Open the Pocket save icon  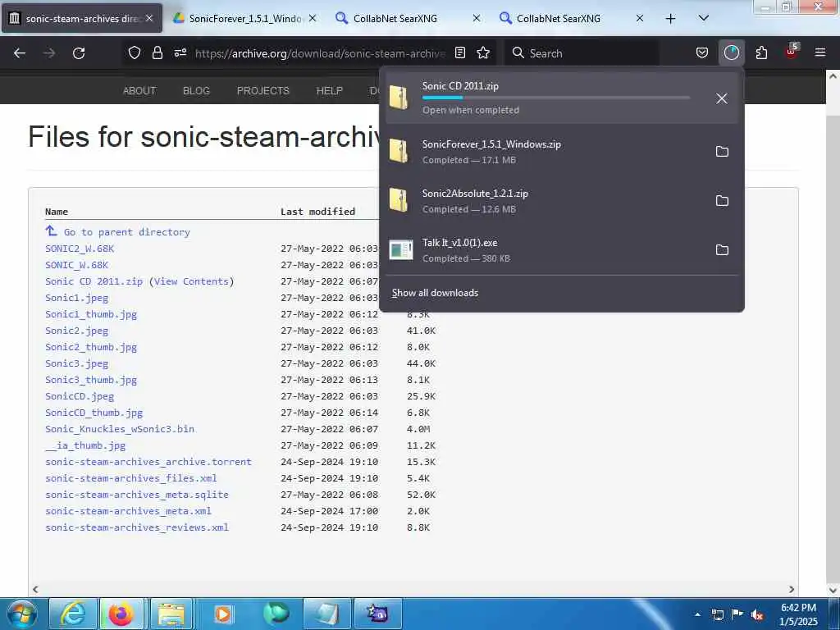tap(702, 52)
